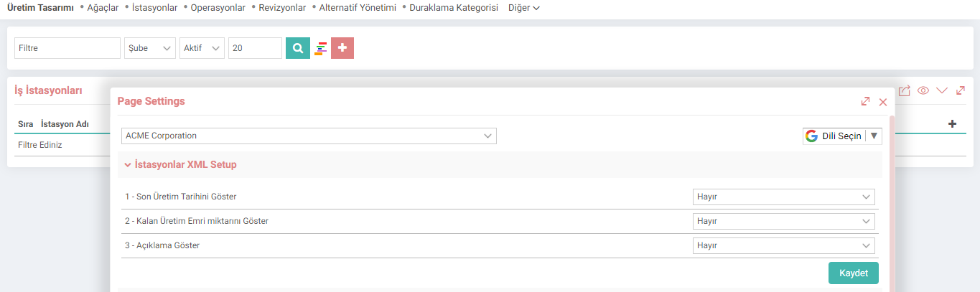Viewport: 980px width, 292px height.
Task: Open the Aktif status dropdown
Action: (202, 48)
